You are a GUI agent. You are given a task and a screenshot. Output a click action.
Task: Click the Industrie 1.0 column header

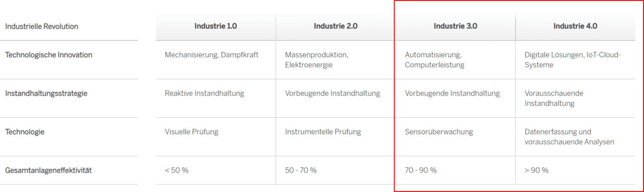click(x=216, y=26)
